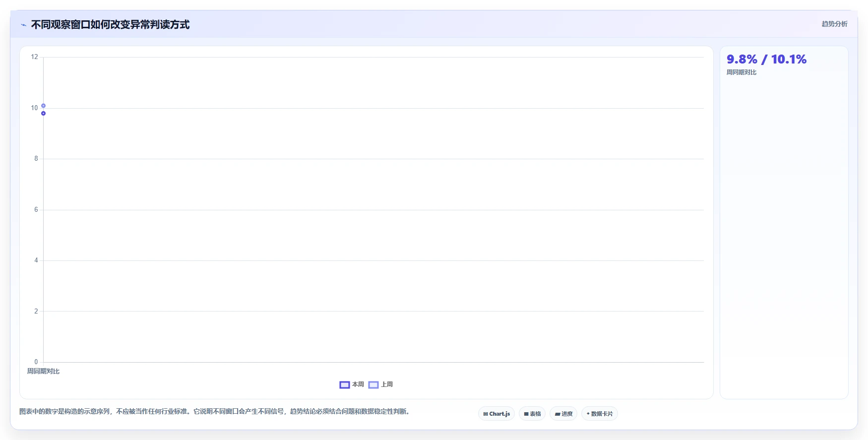Click the 表格 tag chip
Screen dimensions: 868x440
pyautogui.click(x=532, y=414)
